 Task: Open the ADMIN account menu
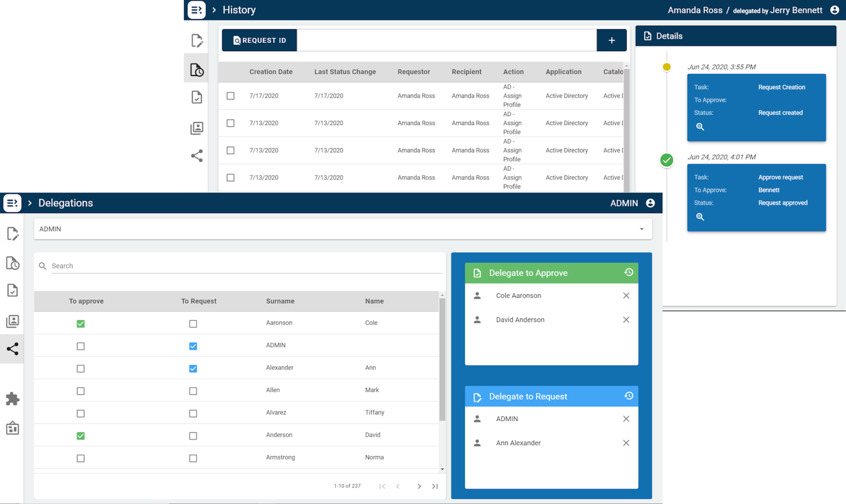650,203
